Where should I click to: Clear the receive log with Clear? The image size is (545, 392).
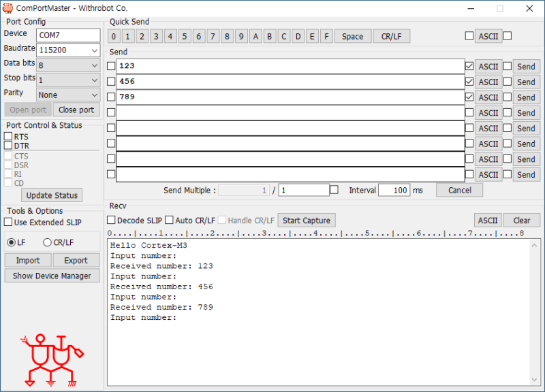click(522, 220)
